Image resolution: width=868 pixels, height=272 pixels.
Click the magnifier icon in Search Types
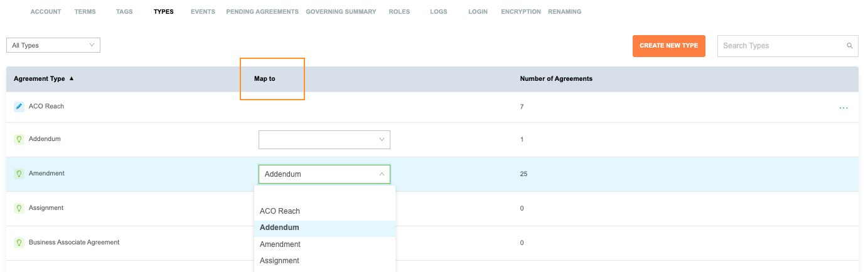(x=850, y=46)
